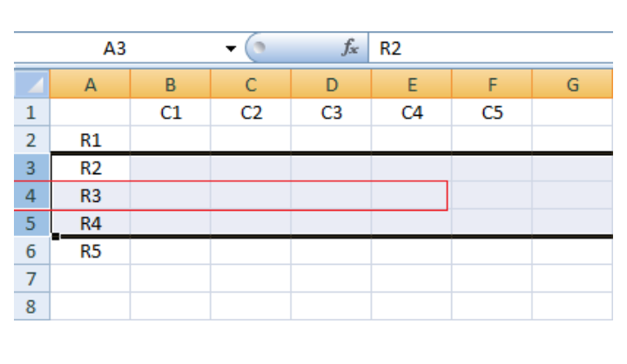The width and height of the screenshot is (627, 364).
Task: Select row 8 header
Action: (x=32, y=307)
